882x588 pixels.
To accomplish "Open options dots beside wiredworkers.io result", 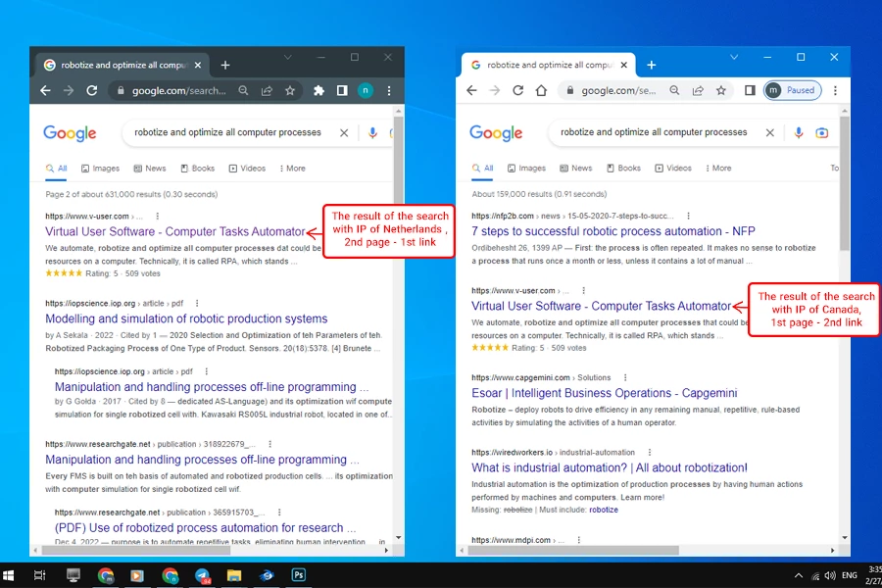I will (x=649, y=453).
